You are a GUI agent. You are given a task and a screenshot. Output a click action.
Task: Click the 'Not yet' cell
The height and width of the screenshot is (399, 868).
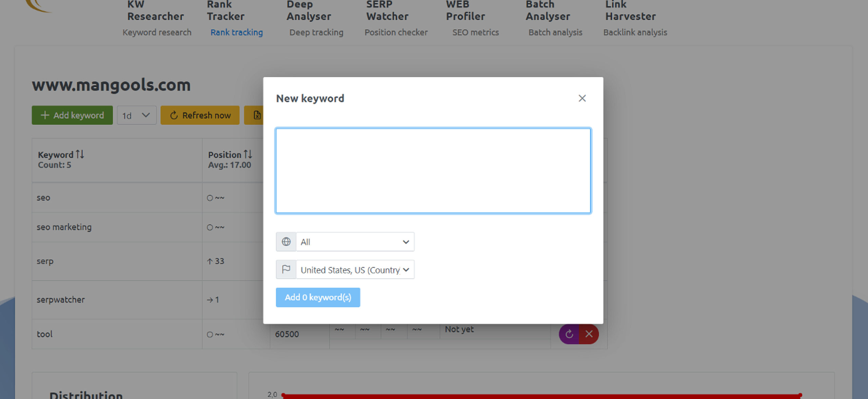click(459, 329)
